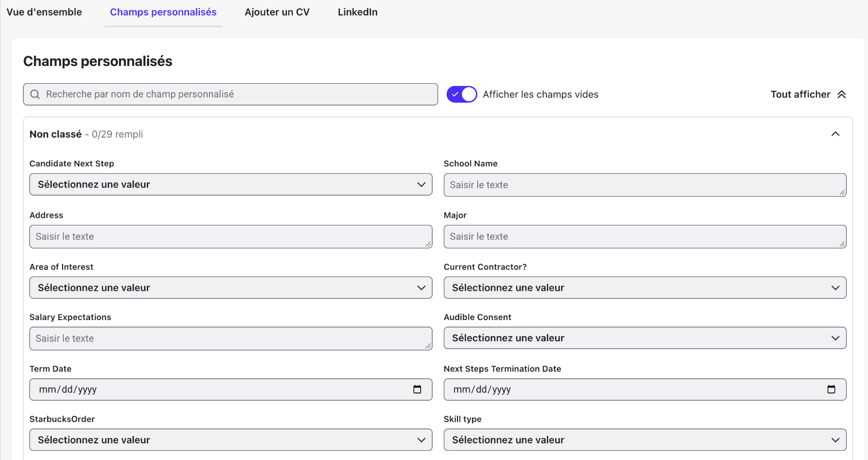Screen dimensions: 868x460
Task: Open the Area of Interest dropdown
Action: [x=231, y=288]
